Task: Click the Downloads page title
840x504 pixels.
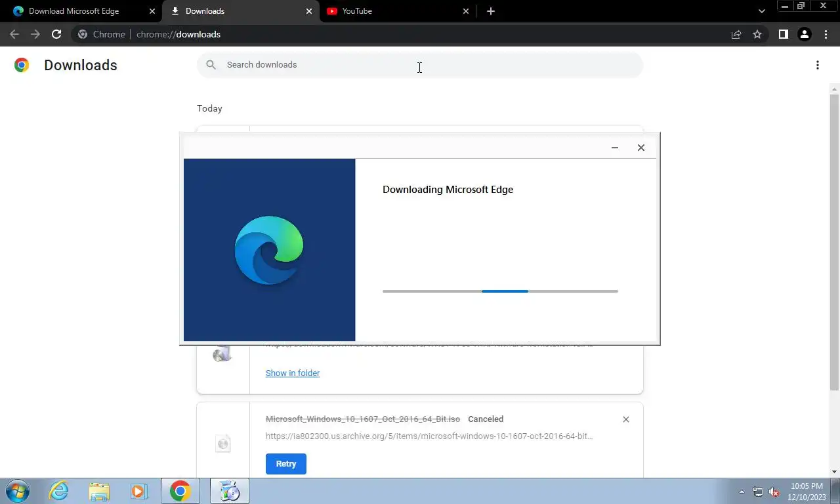Action: click(x=81, y=65)
